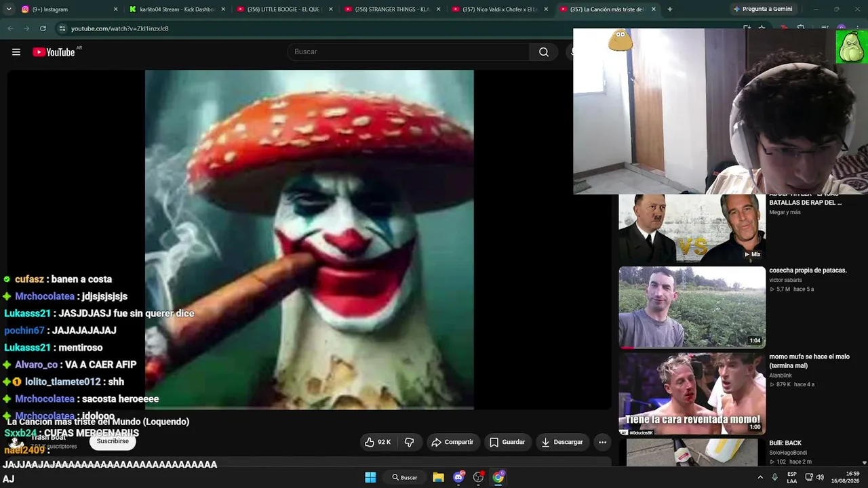Screen dimensions: 868x488
Task: Open the Windows Start menu
Action: [x=370, y=477]
